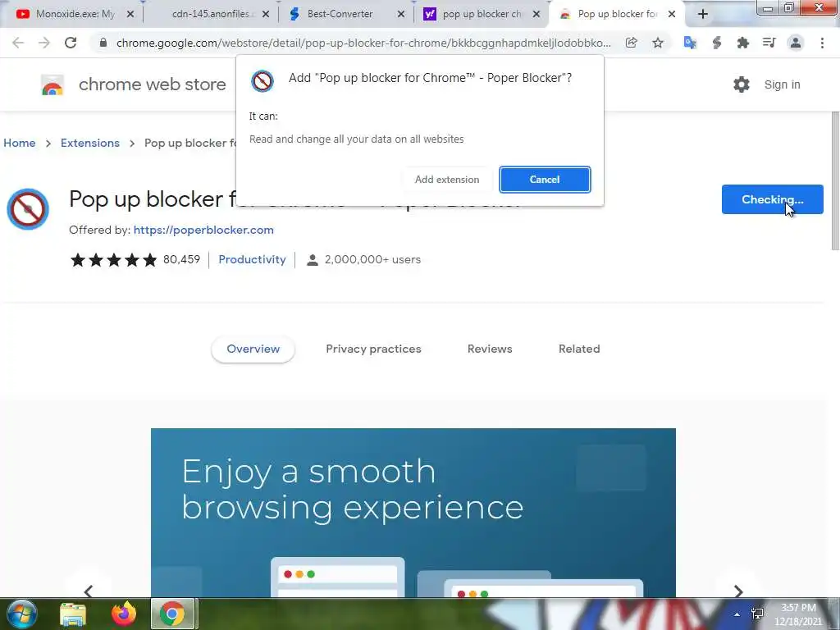This screenshot has width=840, height=630.
Task: Select the Related tab
Action: [x=579, y=349]
